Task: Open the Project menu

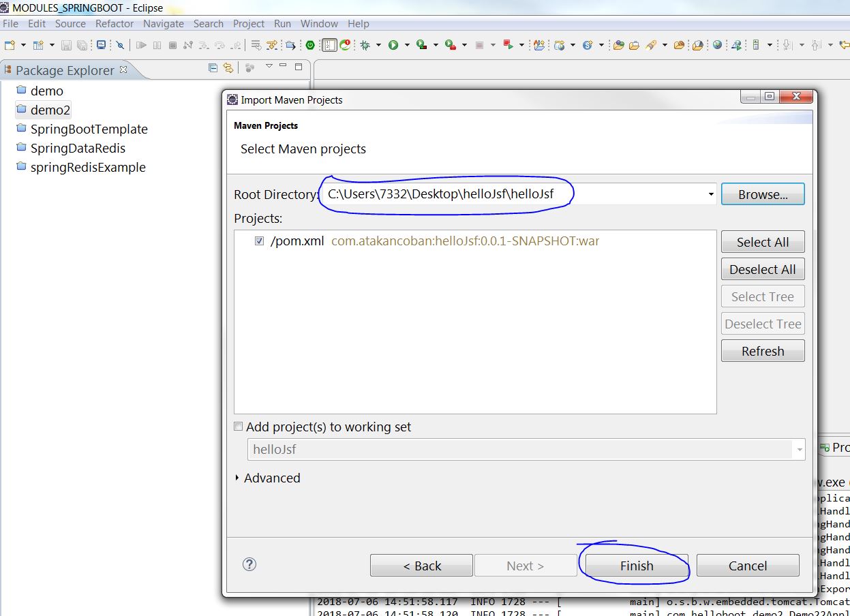Action: (249, 24)
